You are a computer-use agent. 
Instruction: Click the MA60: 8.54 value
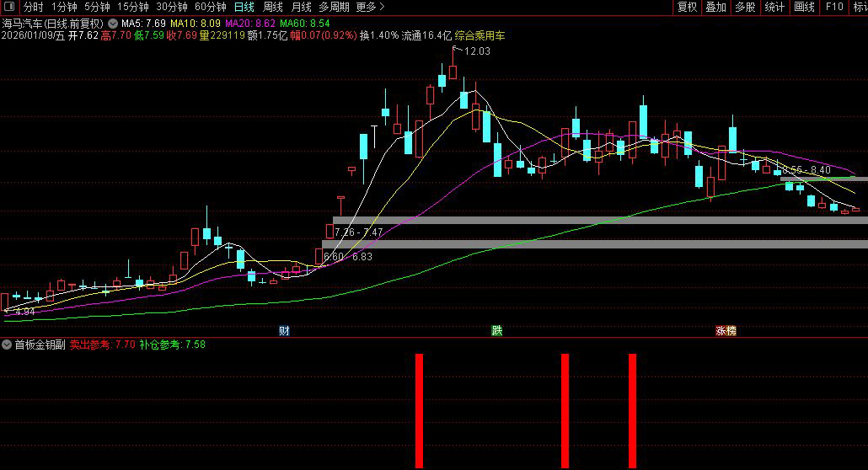(304, 24)
